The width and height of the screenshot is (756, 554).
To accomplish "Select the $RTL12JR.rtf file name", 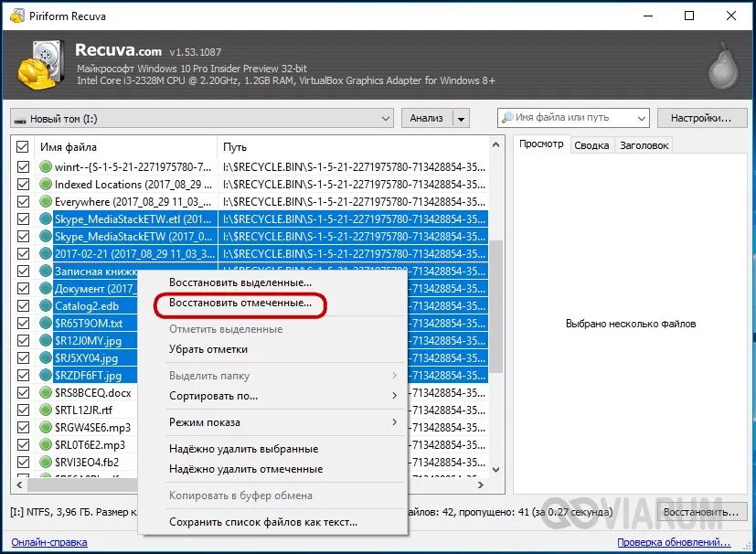I will [83, 410].
